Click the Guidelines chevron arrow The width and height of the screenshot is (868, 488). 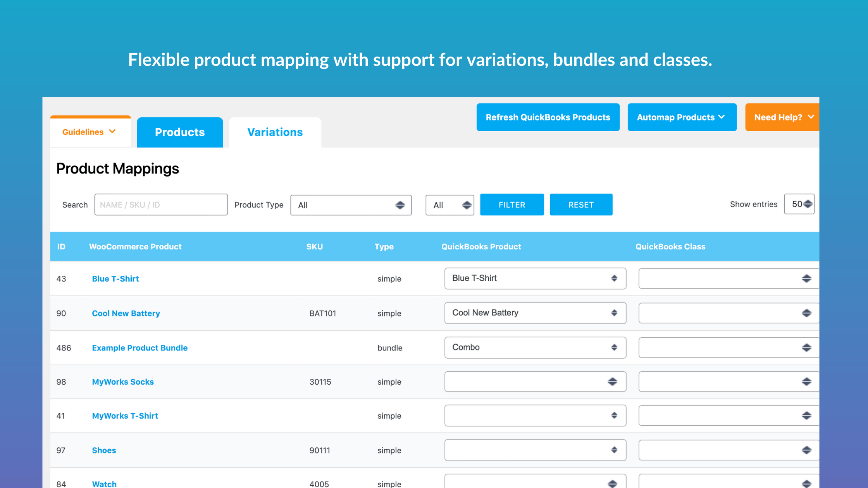coord(112,132)
